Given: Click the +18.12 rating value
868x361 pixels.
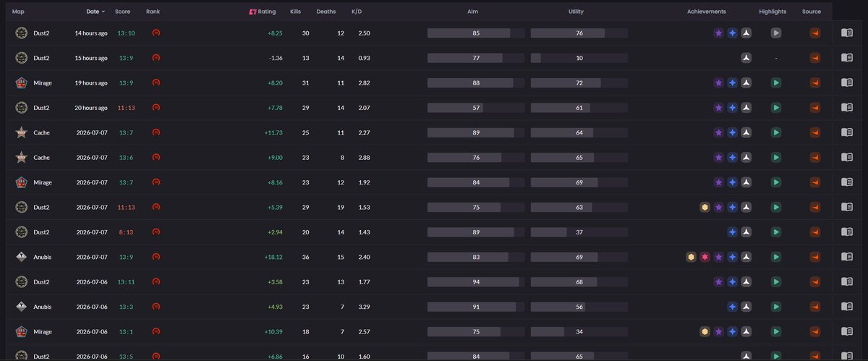Looking at the screenshot, I should point(273,257).
